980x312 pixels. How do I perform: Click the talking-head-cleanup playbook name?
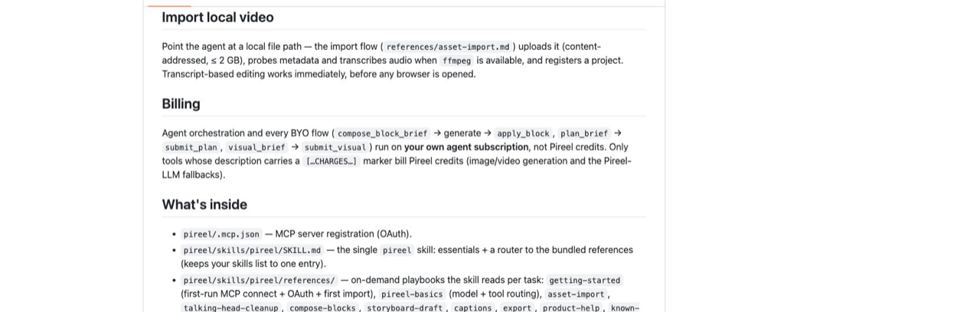pyautogui.click(x=231, y=308)
